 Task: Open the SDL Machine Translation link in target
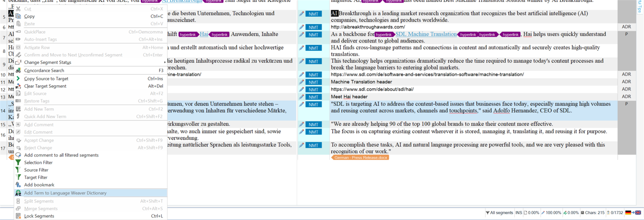click(426, 34)
